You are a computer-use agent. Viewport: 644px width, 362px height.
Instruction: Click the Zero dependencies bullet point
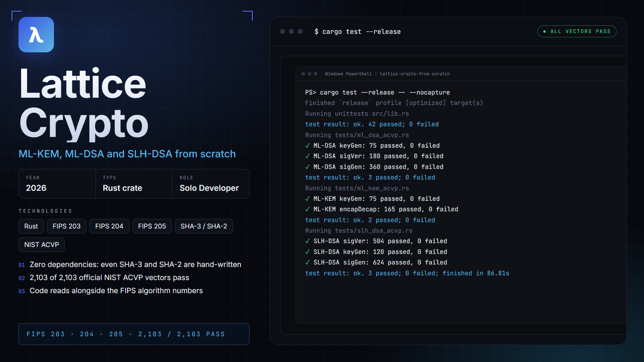[x=130, y=265]
